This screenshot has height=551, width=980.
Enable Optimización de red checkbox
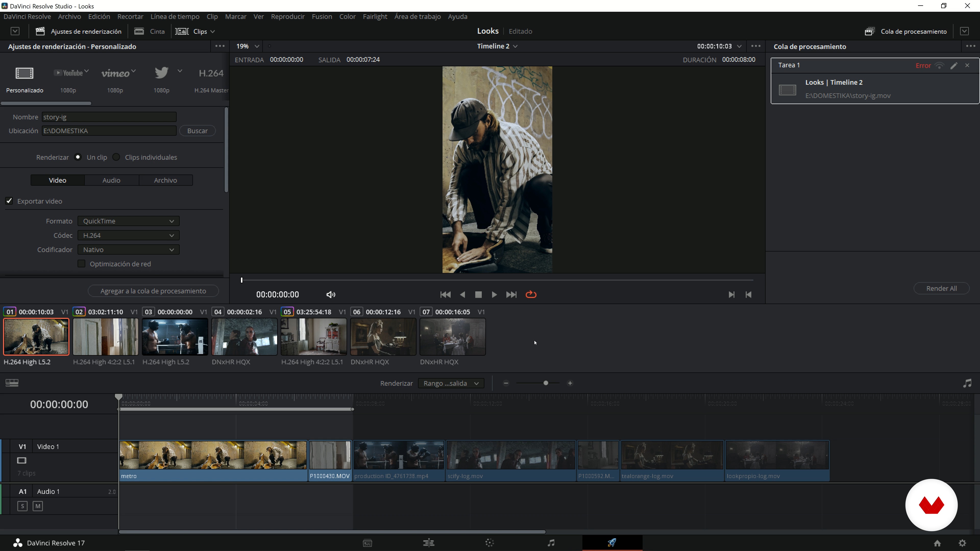pos(81,264)
